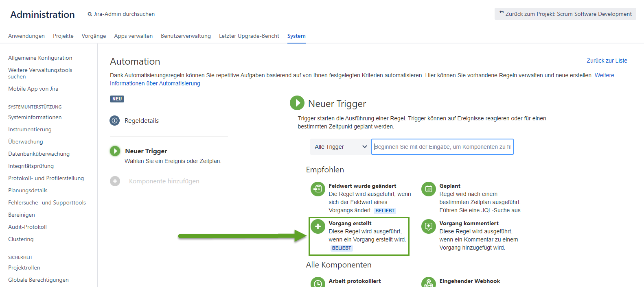Open 'Weitere Informationen über Automatisierung' link

click(x=155, y=83)
